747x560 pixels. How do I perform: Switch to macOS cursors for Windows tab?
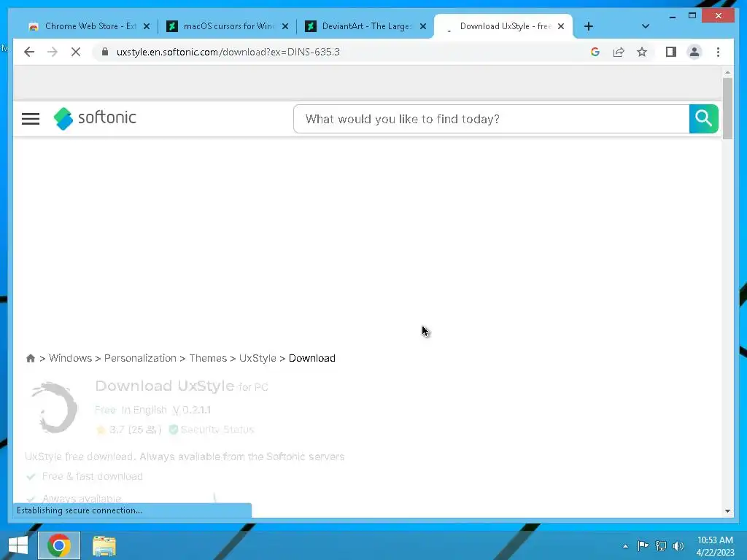point(228,26)
